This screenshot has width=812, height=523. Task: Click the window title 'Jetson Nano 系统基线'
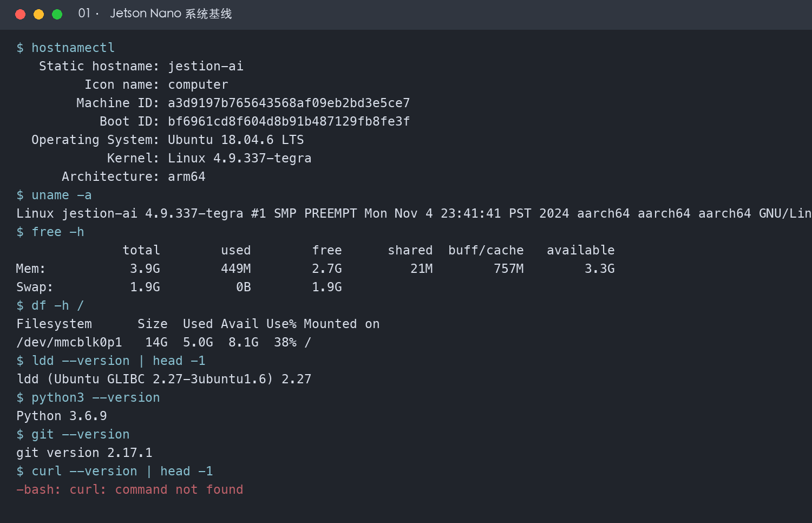pos(171,14)
